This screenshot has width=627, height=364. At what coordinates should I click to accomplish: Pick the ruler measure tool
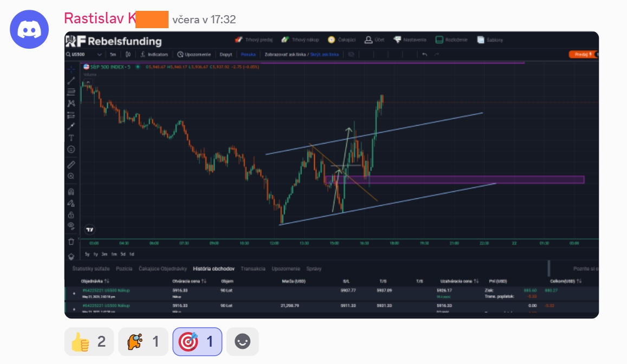[x=71, y=164]
